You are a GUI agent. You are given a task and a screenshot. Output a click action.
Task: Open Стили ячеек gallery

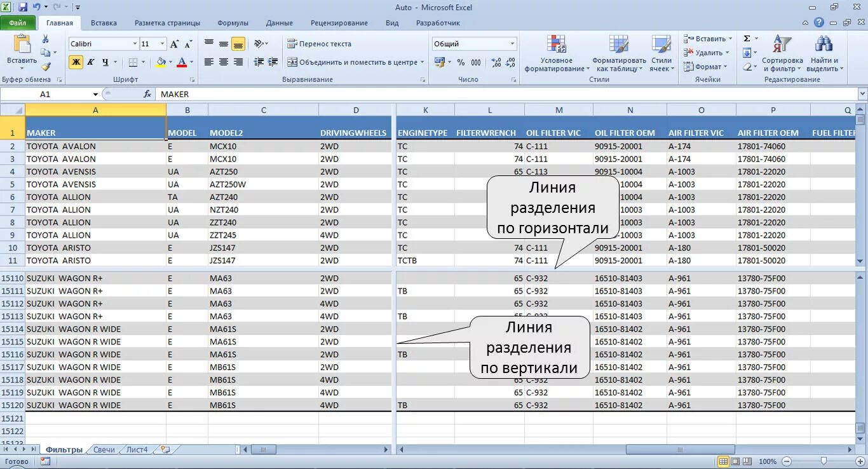661,53
